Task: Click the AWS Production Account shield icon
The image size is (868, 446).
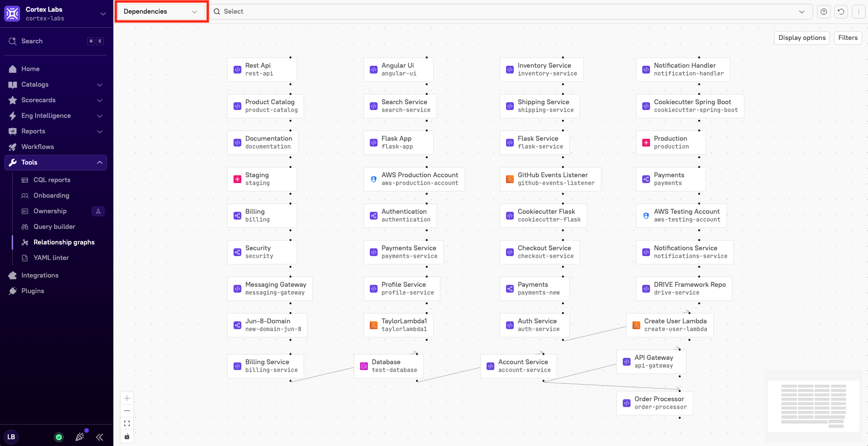Action: [x=374, y=179]
